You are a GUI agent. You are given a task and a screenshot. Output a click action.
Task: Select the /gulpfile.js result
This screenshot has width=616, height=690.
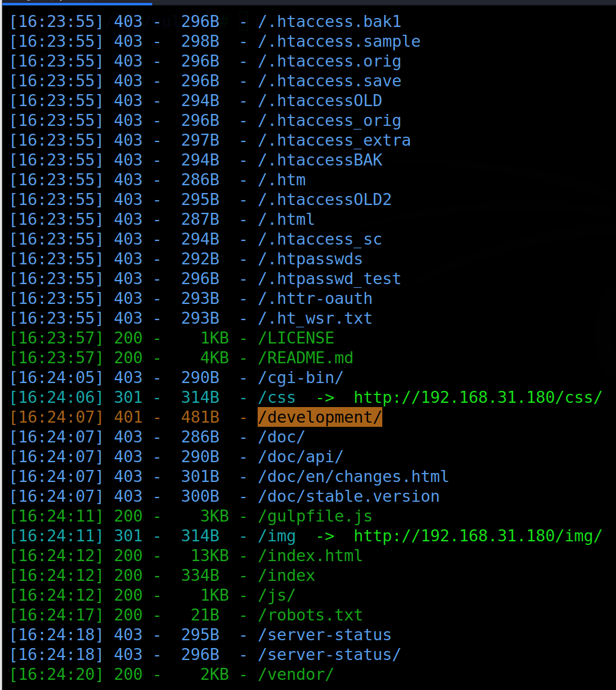pyautogui.click(x=315, y=517)
